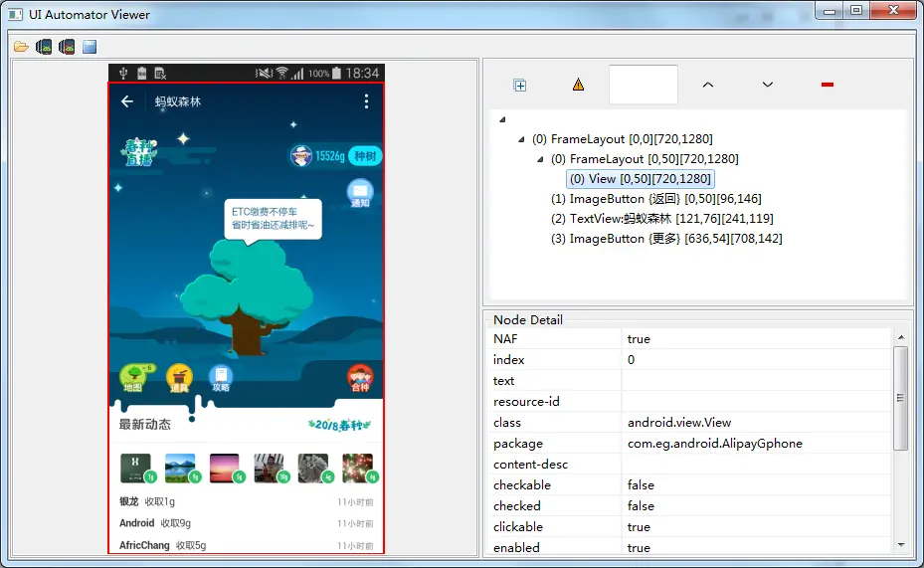Select the ImageButton {返回} tree node
This screenshot has width=924, height=568.
pos(655,199)
